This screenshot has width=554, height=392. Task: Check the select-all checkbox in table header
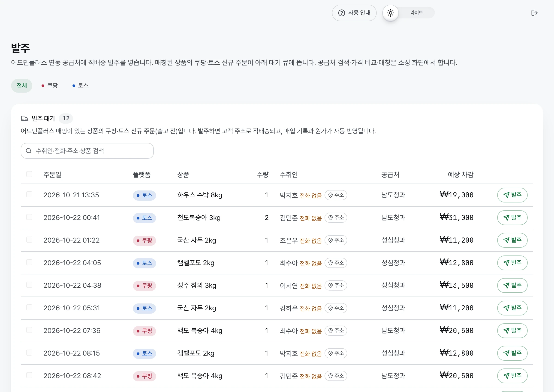(x=29, y=174)
